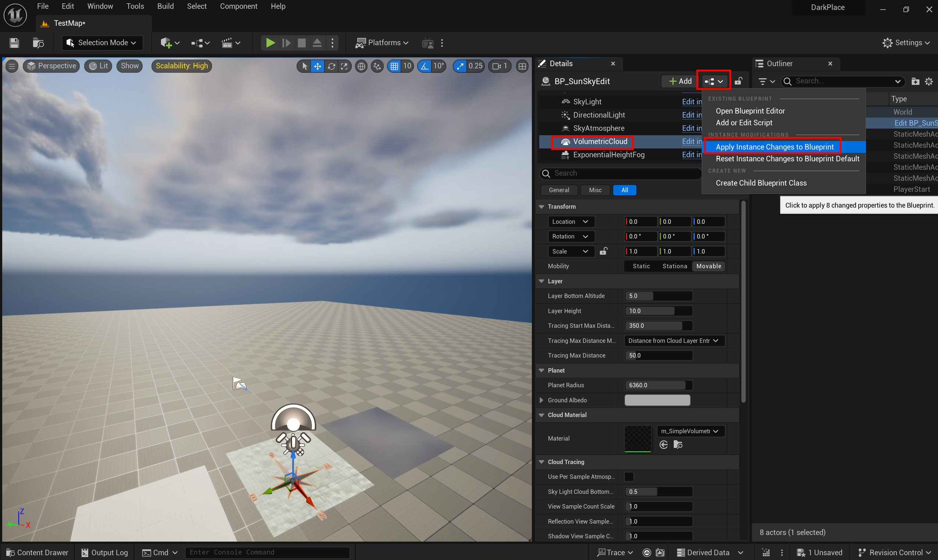Click Use Selected Asset arrow icon
The image size is (938, 560).
tap(663, 445)
